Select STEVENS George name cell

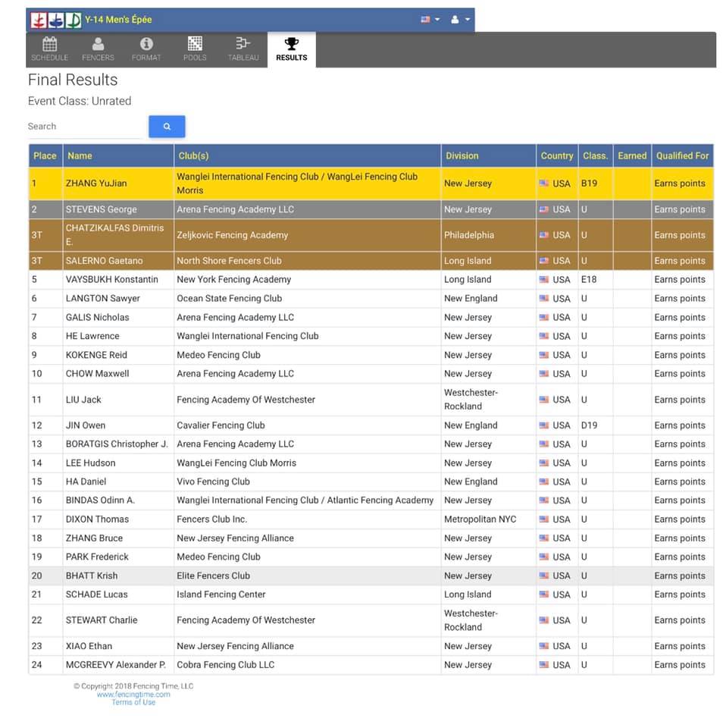pyautogui.click(x=118, y=209)
